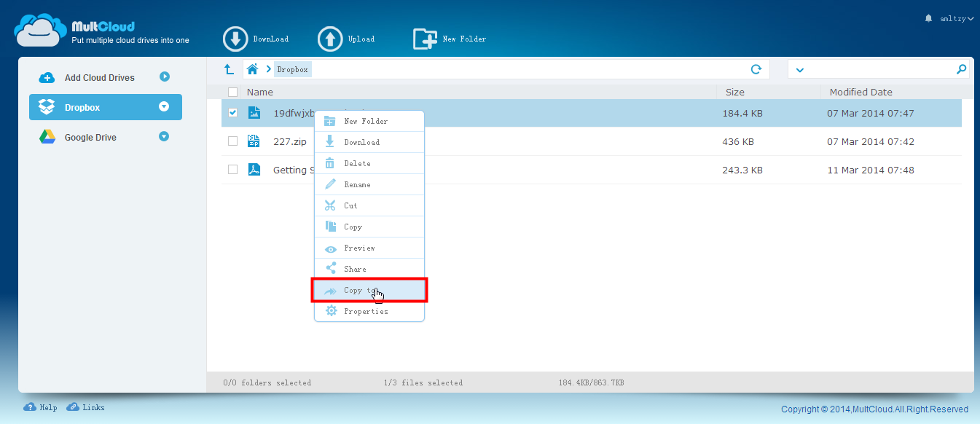980x424 pixels.
Task: Toggle the select-all checkbox in header
Action: pyautogui.click(x=232, y=92)
